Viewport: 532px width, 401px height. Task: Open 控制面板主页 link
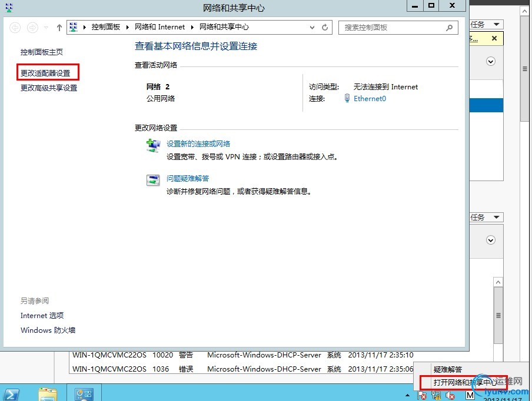pyautogui.click(x=41, y=52)
